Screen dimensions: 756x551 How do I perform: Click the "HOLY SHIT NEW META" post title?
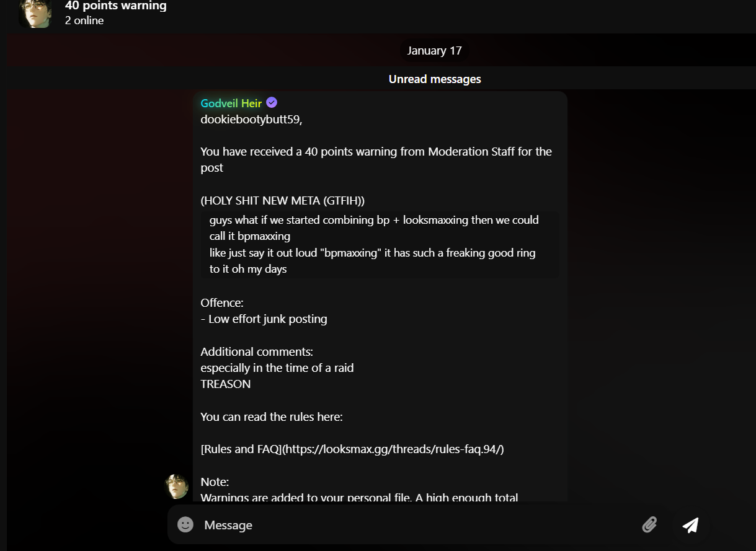tap(282, 201)
